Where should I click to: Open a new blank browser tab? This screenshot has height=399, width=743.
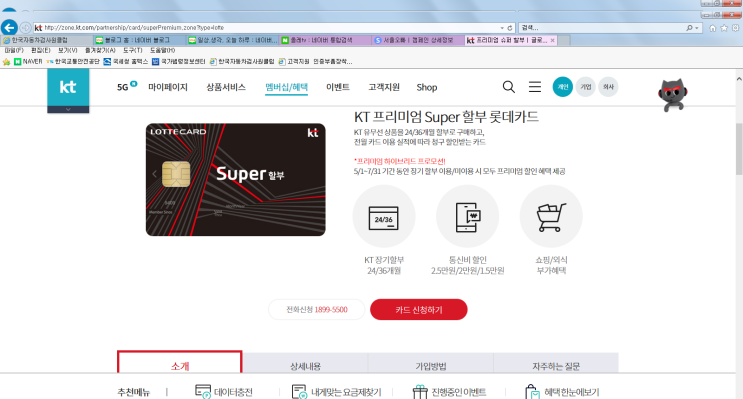tap(564, 40)
